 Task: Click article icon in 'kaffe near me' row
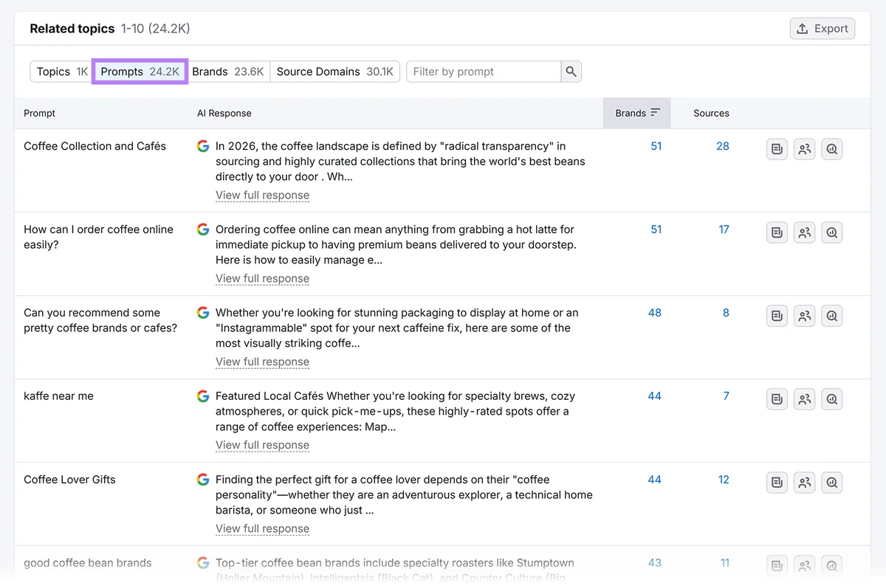click(777, 399)
